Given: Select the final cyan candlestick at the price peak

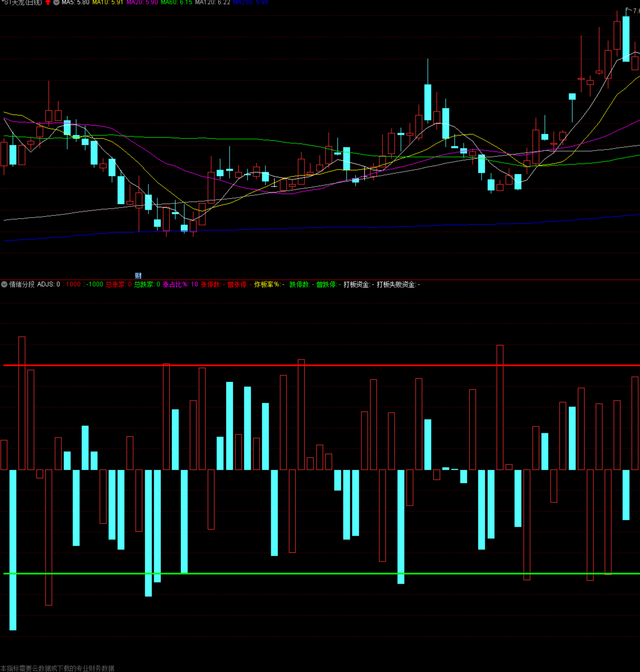Looking at the screenshot, I should [626, 39].
